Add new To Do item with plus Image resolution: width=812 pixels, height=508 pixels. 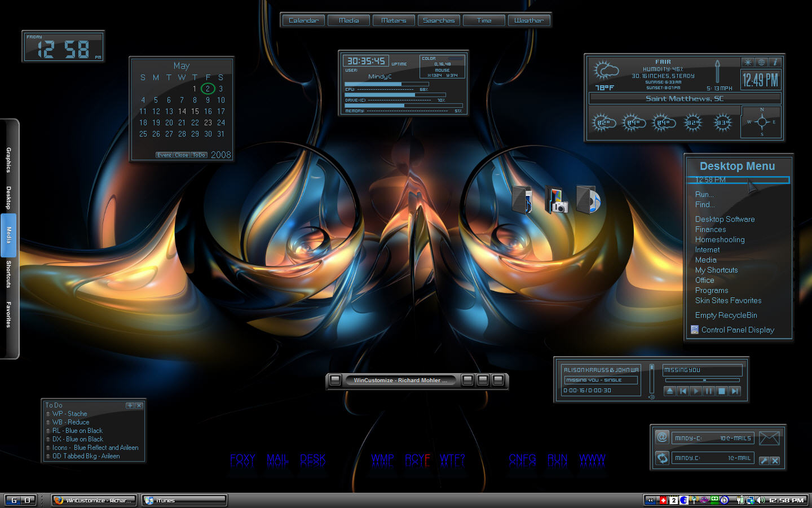tap(130, 405)
